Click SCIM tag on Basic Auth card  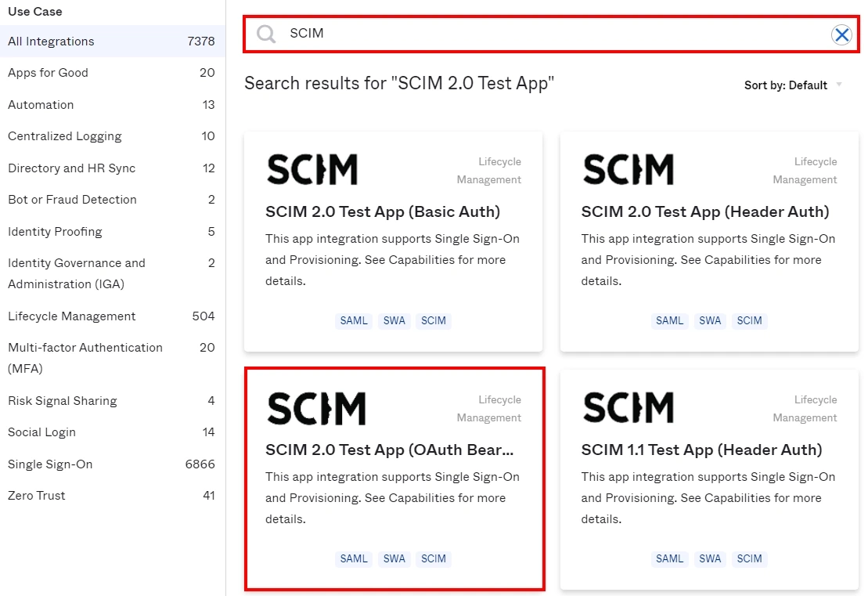tap(434, 320)
